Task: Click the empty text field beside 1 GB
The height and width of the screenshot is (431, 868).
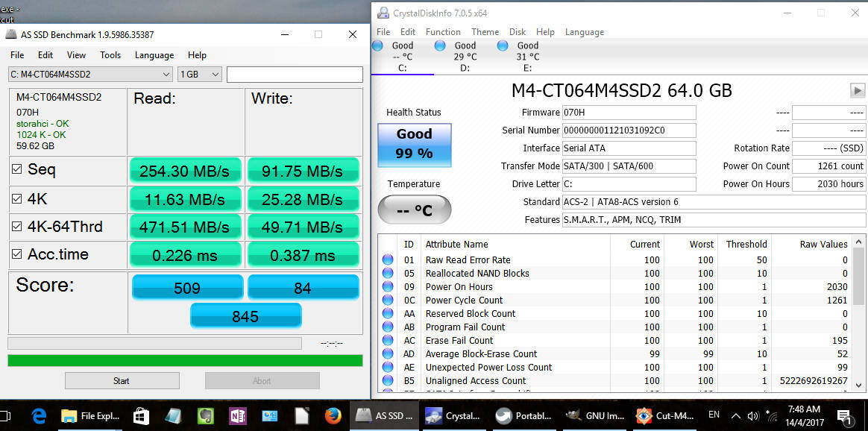Action: pos(295,74)
